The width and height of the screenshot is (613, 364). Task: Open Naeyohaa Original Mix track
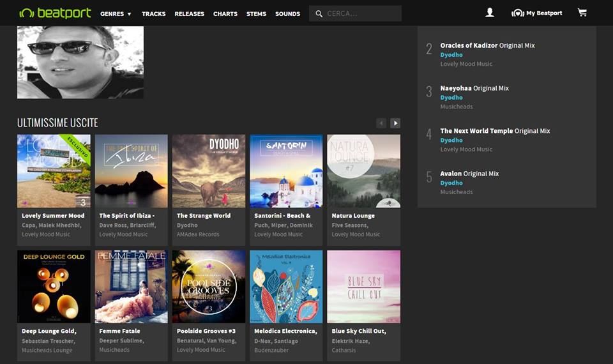coord(474,88)
